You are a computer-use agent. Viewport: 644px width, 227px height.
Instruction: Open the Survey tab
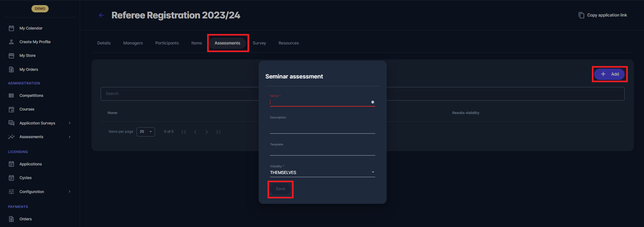[259, 43]
